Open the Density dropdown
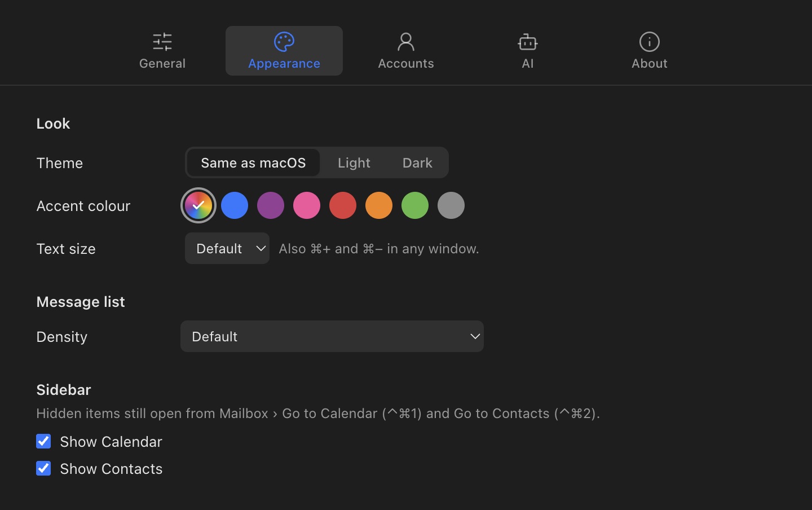Viewport: 812px width, 510px height. pos(332,336)
